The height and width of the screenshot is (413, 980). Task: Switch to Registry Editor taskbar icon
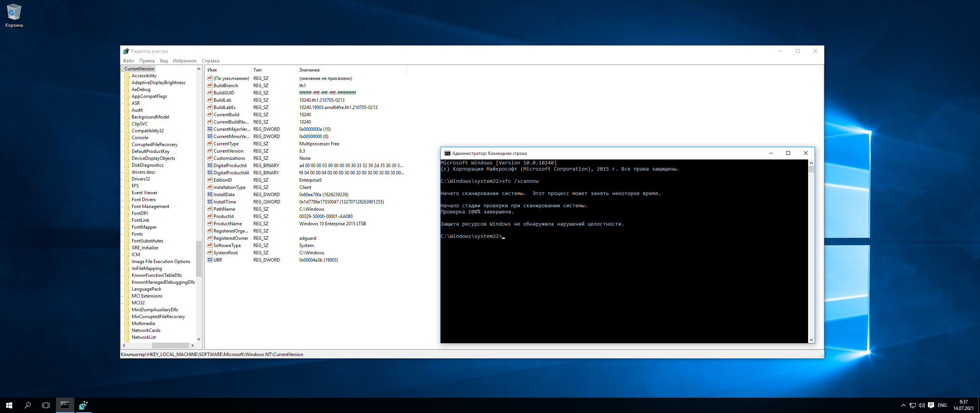(83, 405)
